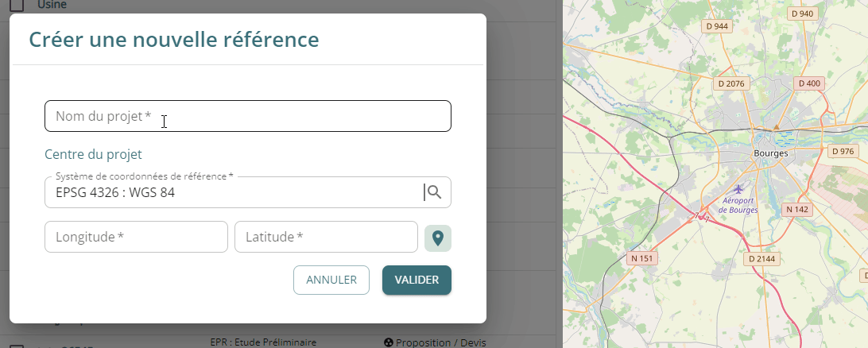Click the Proposition / Devis status icon
Image resolution: width=868 pixels, height=348 pixels.
pos(389,342)
